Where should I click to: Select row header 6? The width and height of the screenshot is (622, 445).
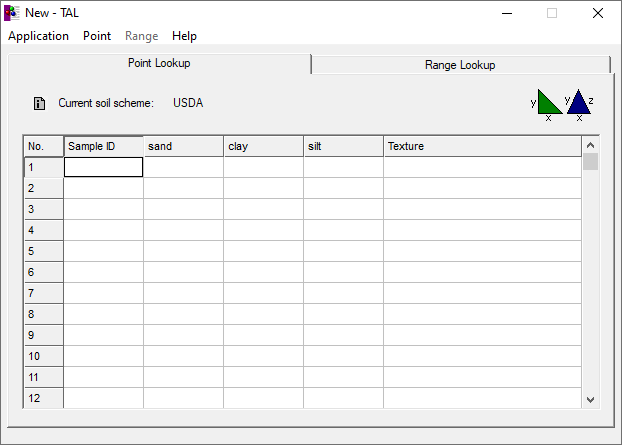pyautogui.click(x=44, y=272)
